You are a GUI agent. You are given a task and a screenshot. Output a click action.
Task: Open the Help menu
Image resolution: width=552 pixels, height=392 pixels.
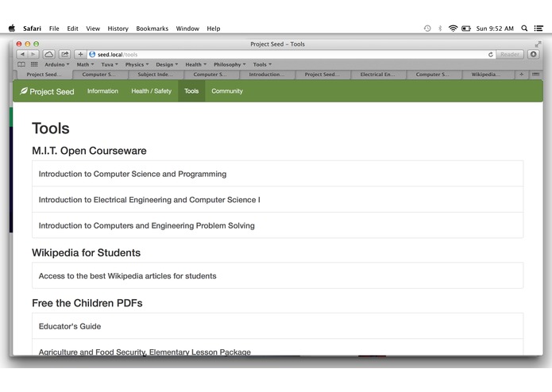coord(214,29)
